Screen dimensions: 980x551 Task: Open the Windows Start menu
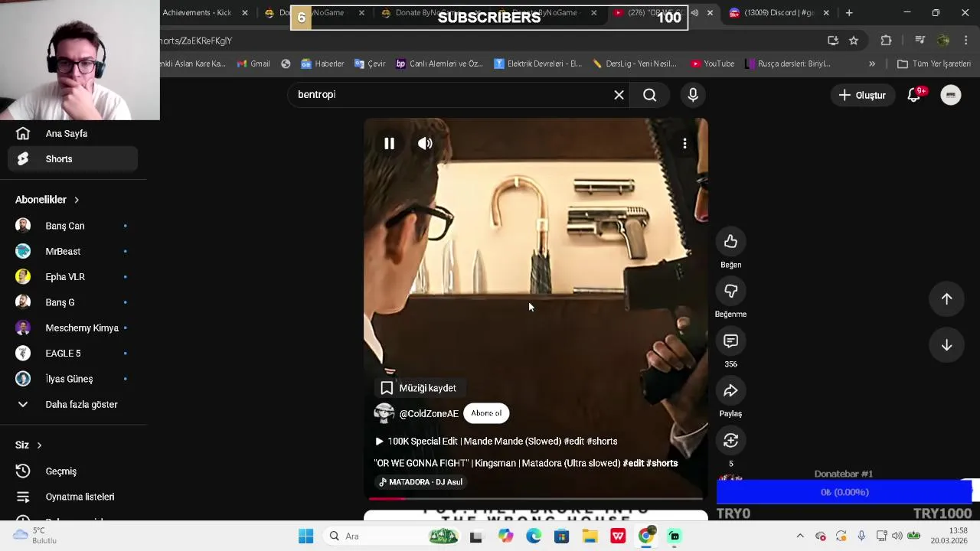click(x=305, y=536)
